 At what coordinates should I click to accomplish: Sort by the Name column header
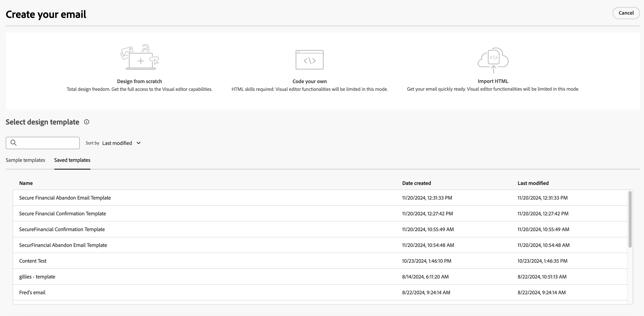26,183
